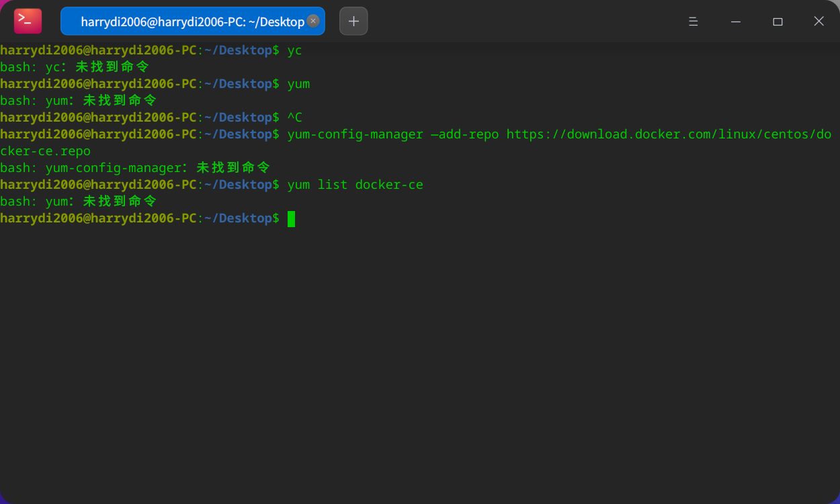The width and height of the screenshot is (840, 504).
Task: Click the green cursor block at prompt
Action: coord(292,218)
